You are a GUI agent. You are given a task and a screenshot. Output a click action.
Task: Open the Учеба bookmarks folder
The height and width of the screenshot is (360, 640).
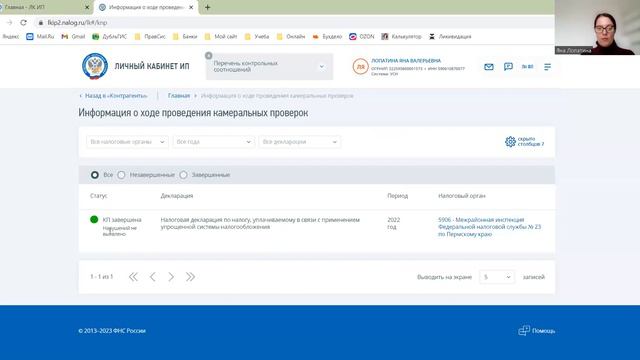click(x=257, y=36)
